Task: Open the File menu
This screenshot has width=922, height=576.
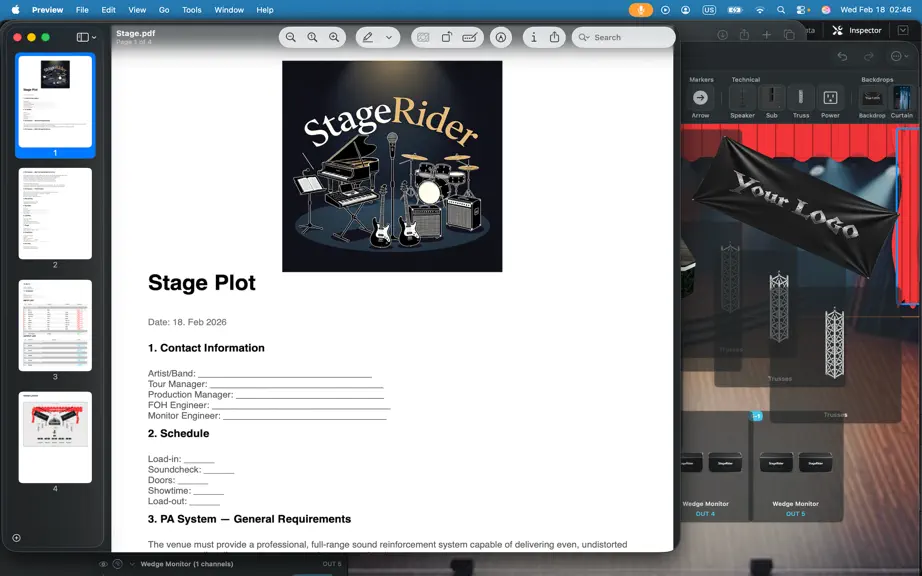Action: pos(82,9)
